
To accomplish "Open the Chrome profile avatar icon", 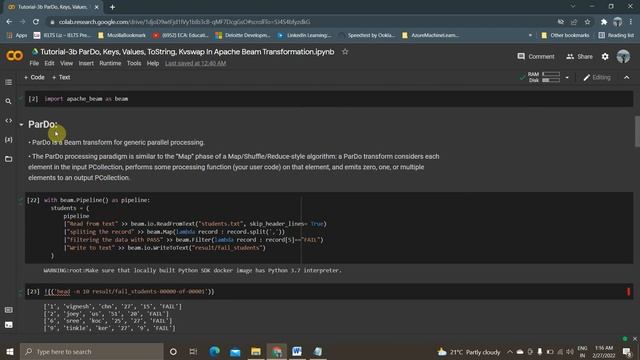I will click(617, 22).
